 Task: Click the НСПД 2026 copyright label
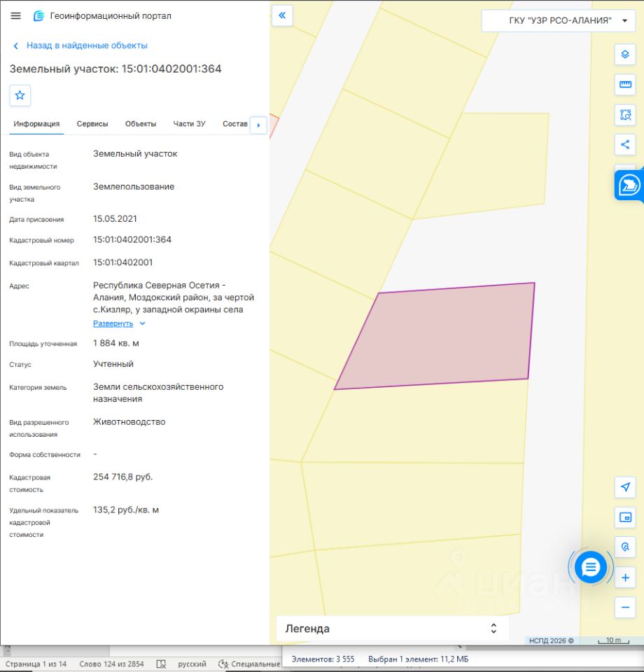[551, 640]
